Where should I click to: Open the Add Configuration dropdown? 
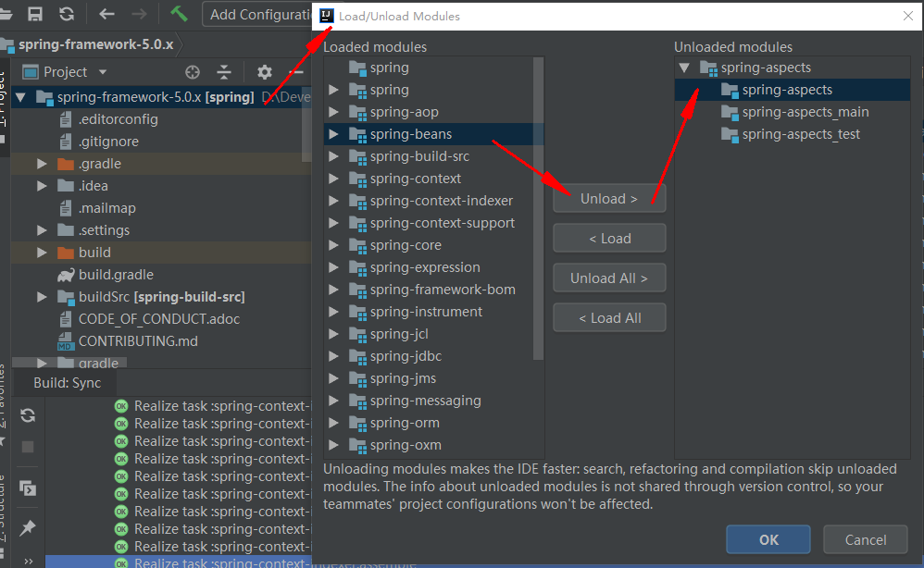258,14
